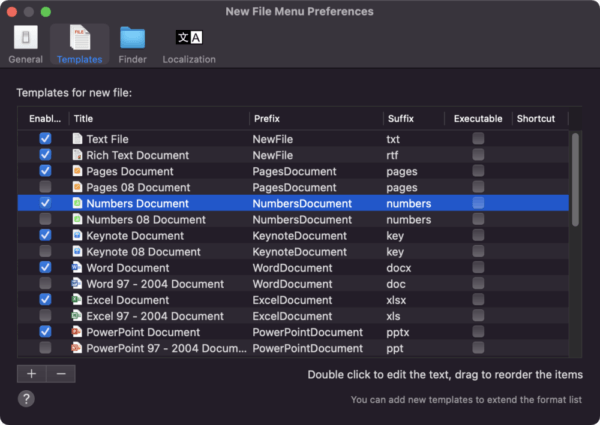Check Executable for PowerPoint Document row
The width and height of the screenshot is (600, 425).
478,331
